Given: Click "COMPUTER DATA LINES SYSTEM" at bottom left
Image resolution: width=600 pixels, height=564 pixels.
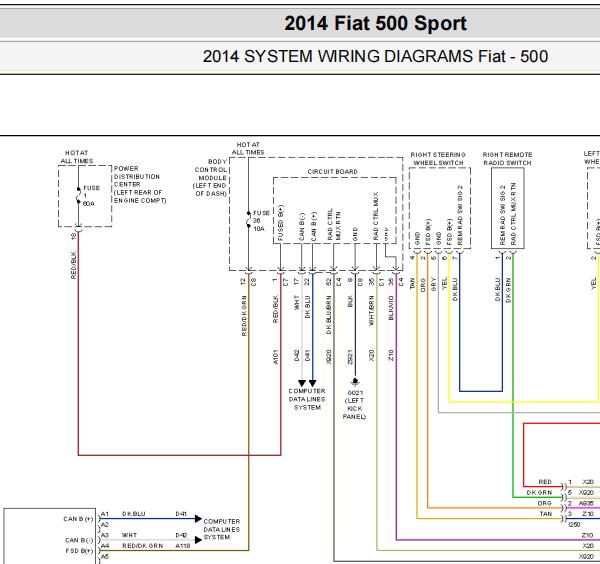Looking at the screenshot, I should click(x=222, y=530).
